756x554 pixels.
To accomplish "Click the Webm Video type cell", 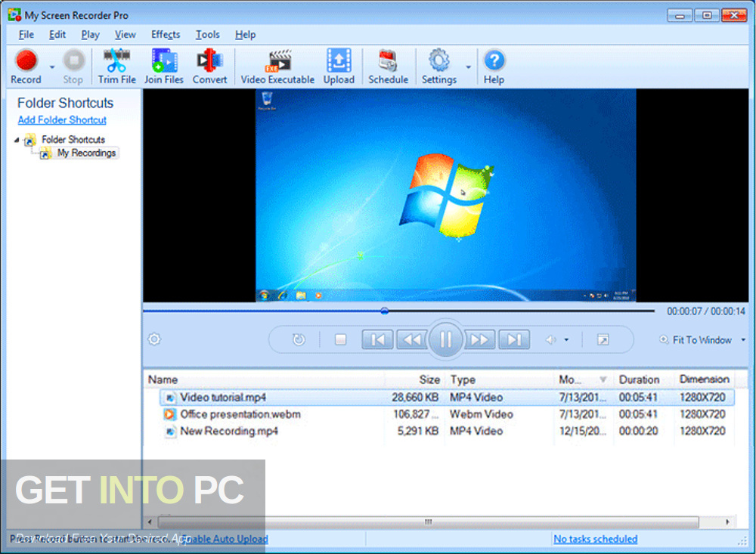I will (481, 414).
